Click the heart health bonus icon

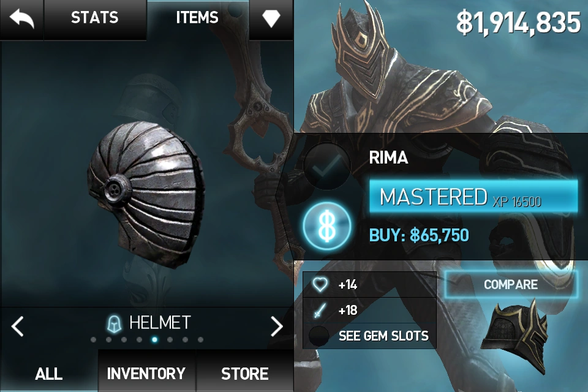[x=320, y=285]
